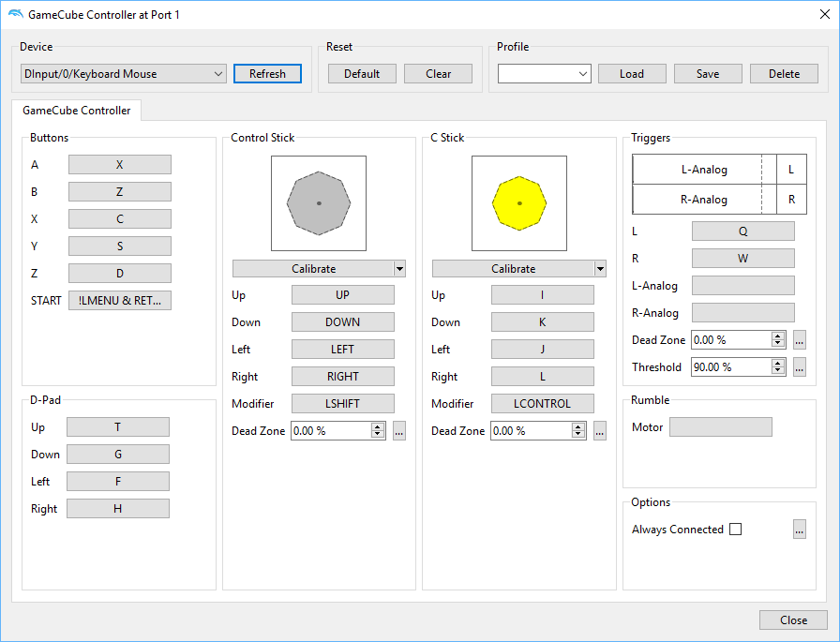This screenshot has height=642, width=840.
Task: Remap D-Pad Up binding
Action: [118, 427]
